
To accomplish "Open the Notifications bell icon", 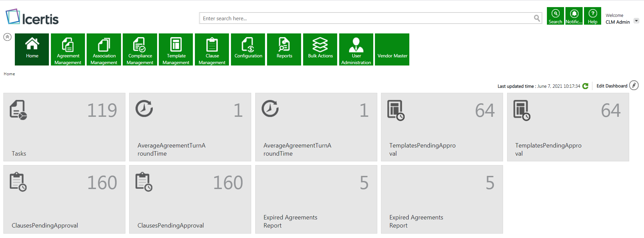I will point(574,16).
